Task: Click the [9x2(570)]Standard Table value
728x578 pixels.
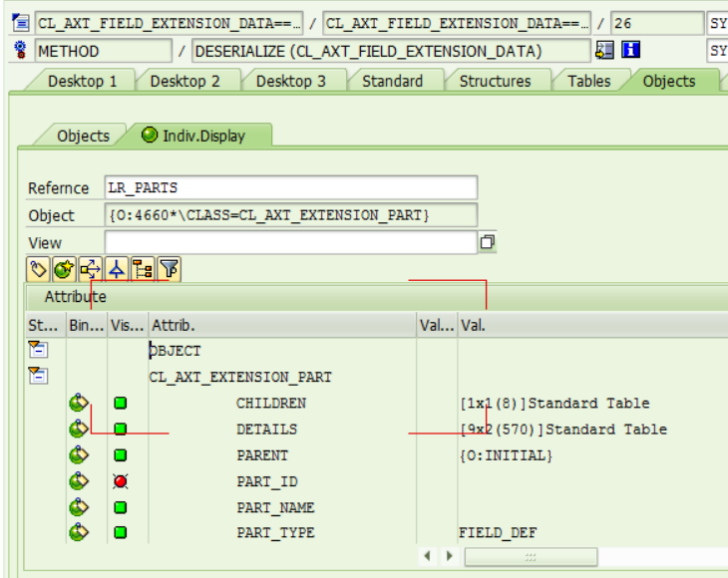Action: pos(563,429)
